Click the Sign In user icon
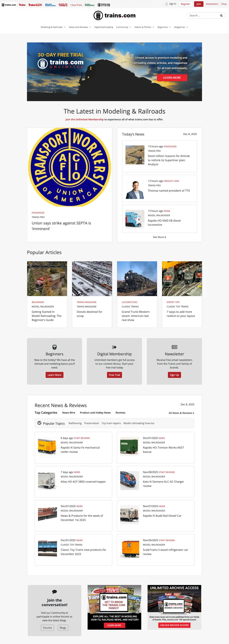 coord(167,4)
